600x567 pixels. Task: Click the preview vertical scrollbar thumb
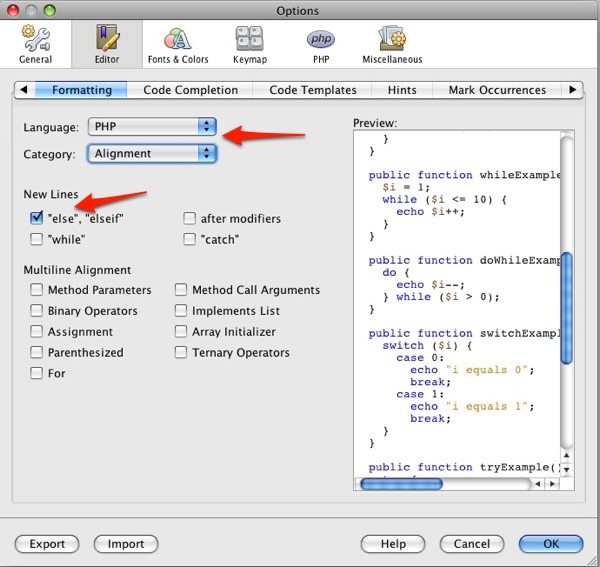point(567,308)
